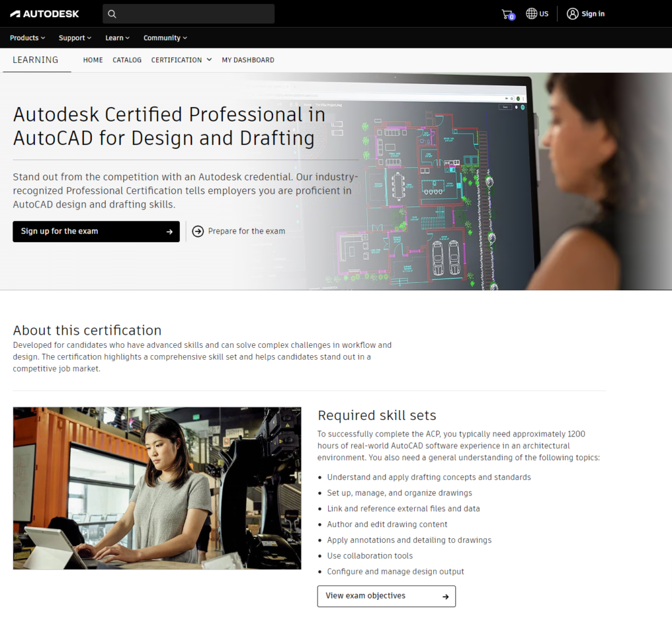Expand the Support menu

(74, 38)
